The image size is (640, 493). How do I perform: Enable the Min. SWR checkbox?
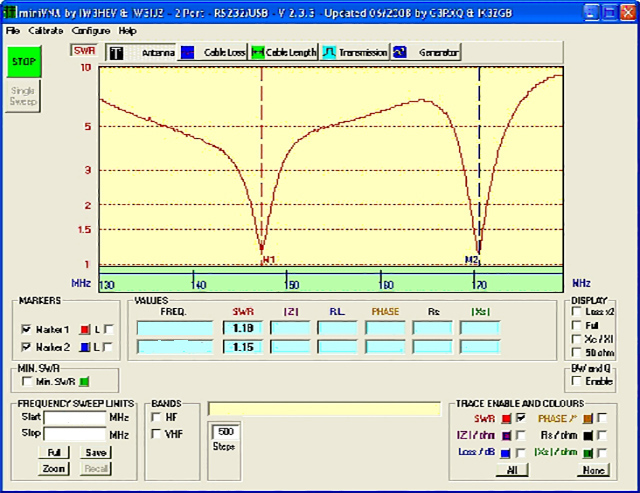27,382
